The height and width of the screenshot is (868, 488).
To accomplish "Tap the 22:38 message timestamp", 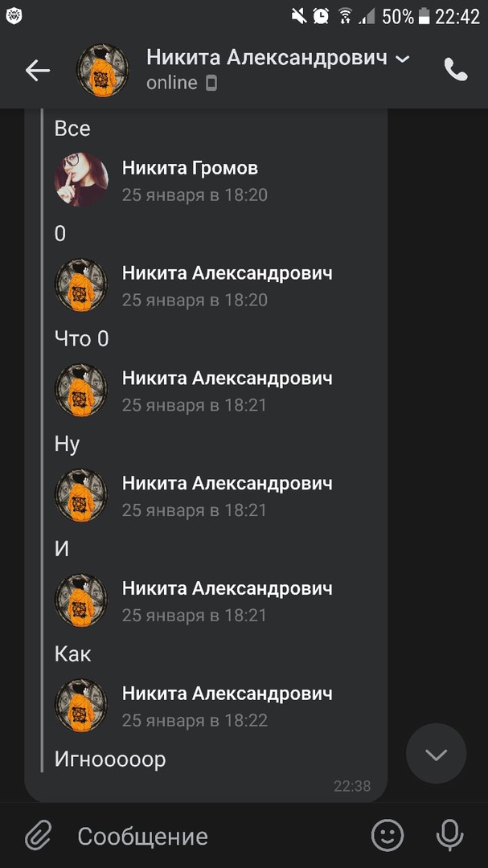I will (x=352, y=785).
